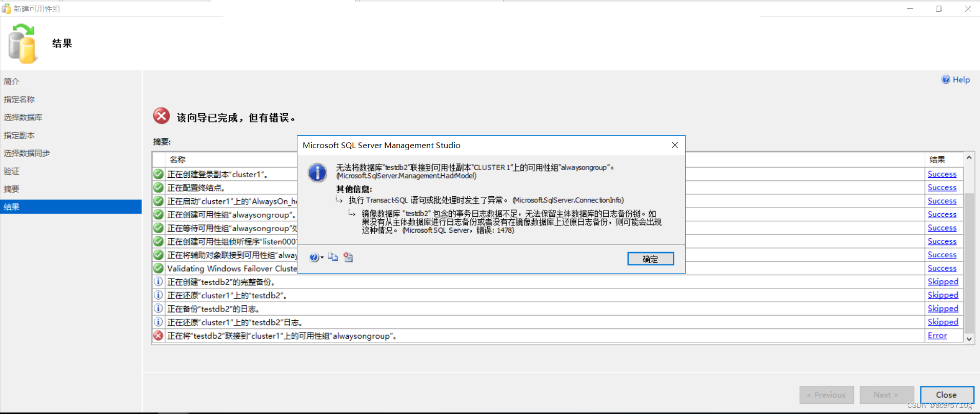Click the summary list scroll-up arrow

[969, 158]
